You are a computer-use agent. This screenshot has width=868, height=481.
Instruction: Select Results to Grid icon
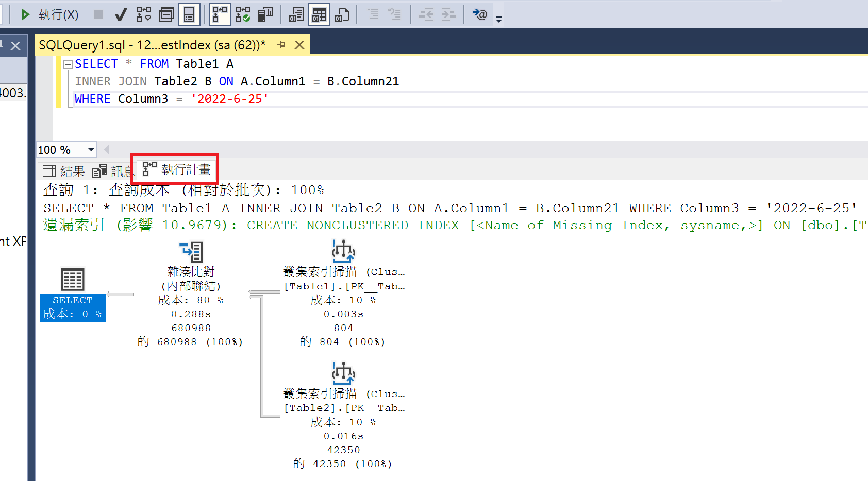pyautogui.click(x=319, y=14)
